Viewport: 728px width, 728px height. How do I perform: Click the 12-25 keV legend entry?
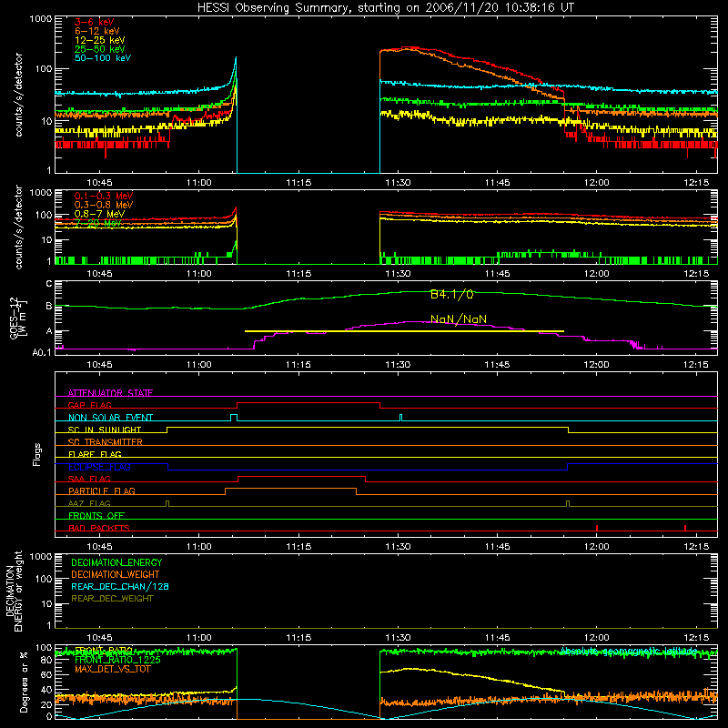[x=100, y=40]
